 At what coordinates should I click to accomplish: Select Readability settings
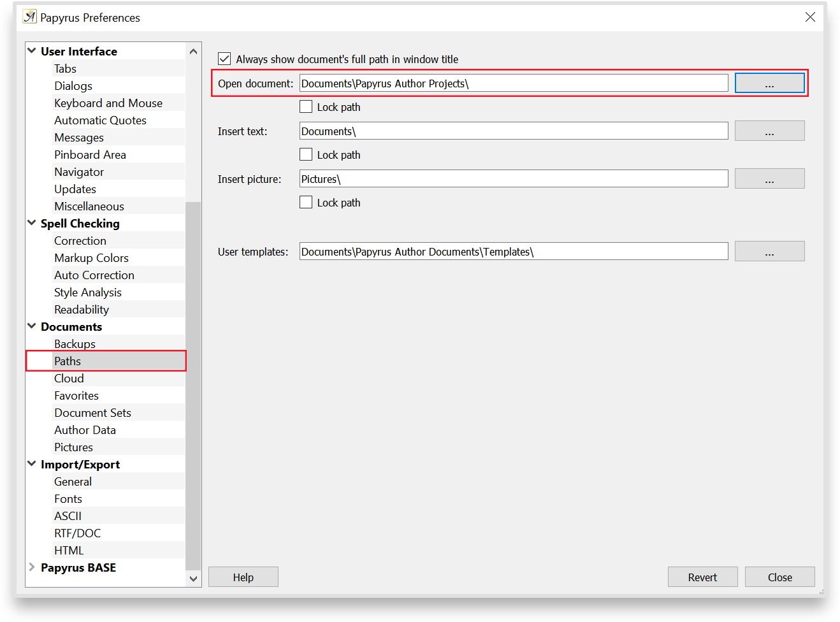82,310
